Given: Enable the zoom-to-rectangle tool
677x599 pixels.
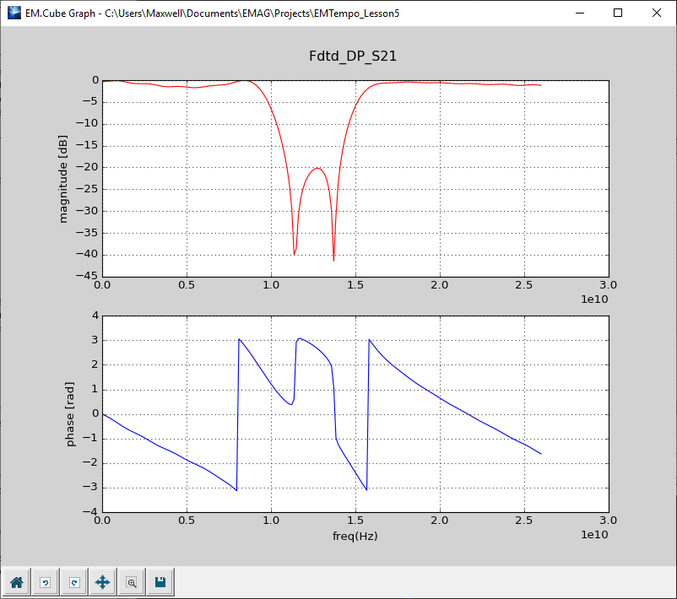Looking at the screenshot, I should point(131,582).
